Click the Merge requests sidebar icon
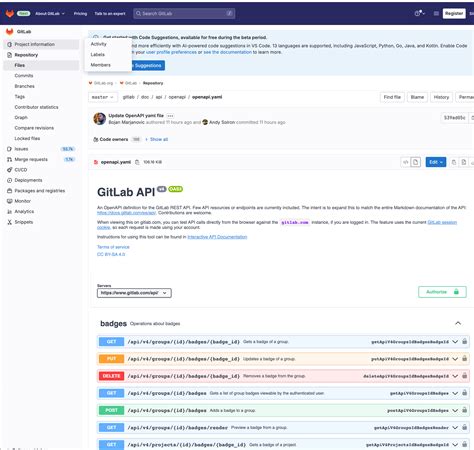The height and width of the screenshot is (450, 474). pyautogui.click(x=9, y=159)
